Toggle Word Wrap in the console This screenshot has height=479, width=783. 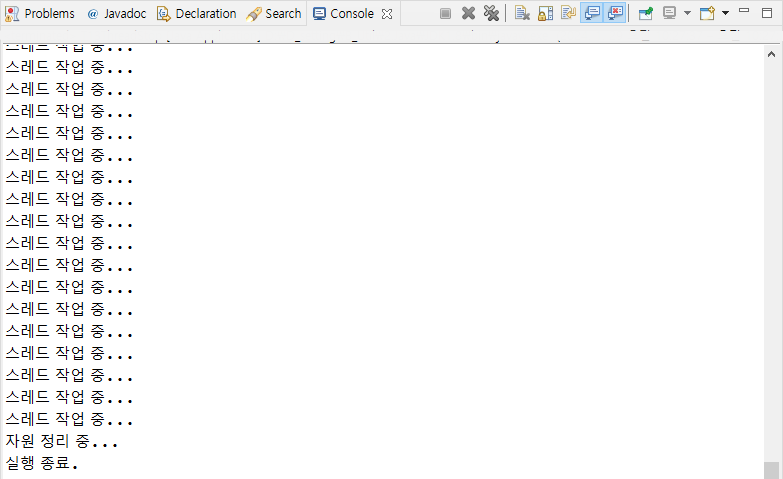click(568, 13)
